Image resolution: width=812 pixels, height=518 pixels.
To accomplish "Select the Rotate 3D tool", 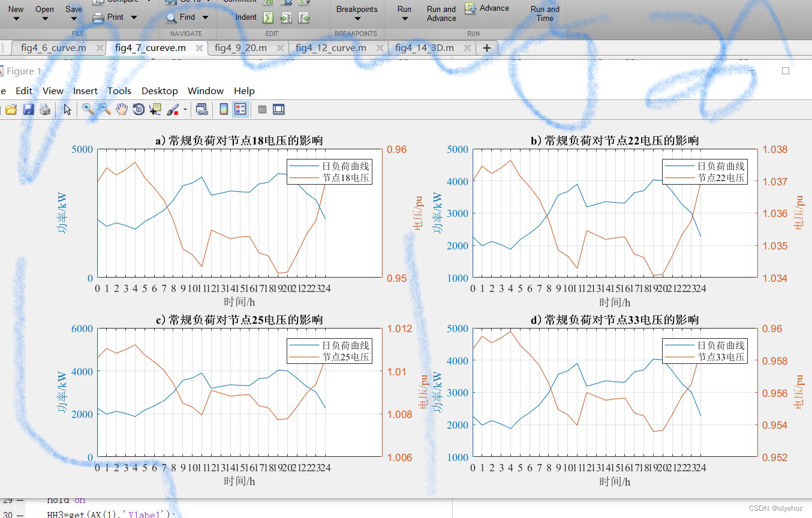I will click(139, 109).
